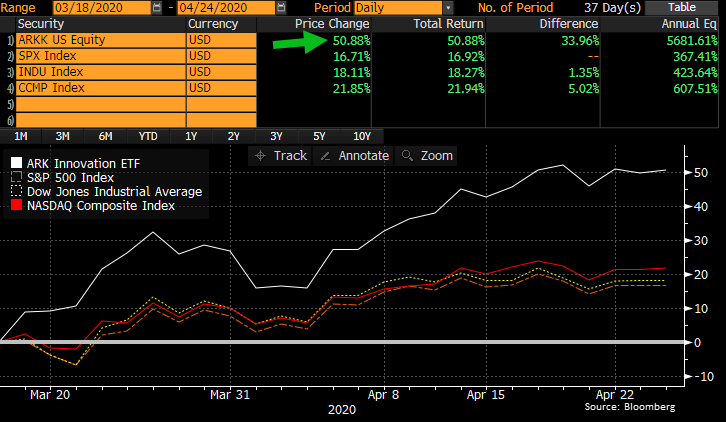Select the 3M time range tab
Image resolution: width=726 pixels, height=422 pixels.
pos(63,136)
